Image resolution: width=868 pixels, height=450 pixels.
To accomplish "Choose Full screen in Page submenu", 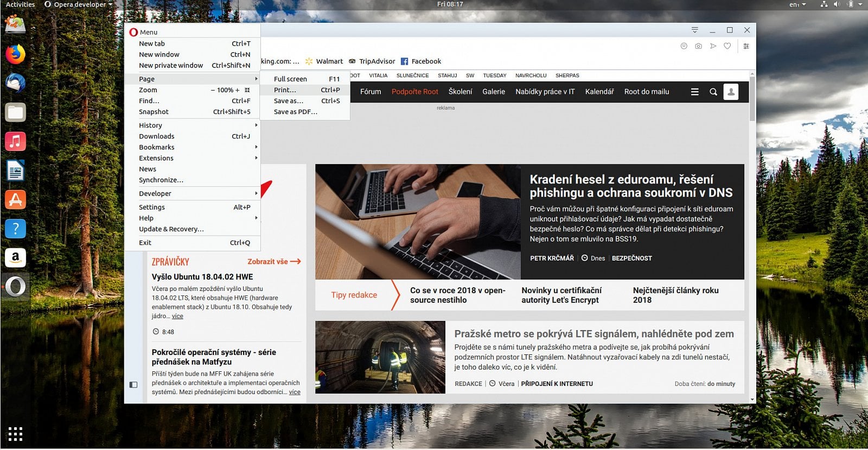I will 305,79.
